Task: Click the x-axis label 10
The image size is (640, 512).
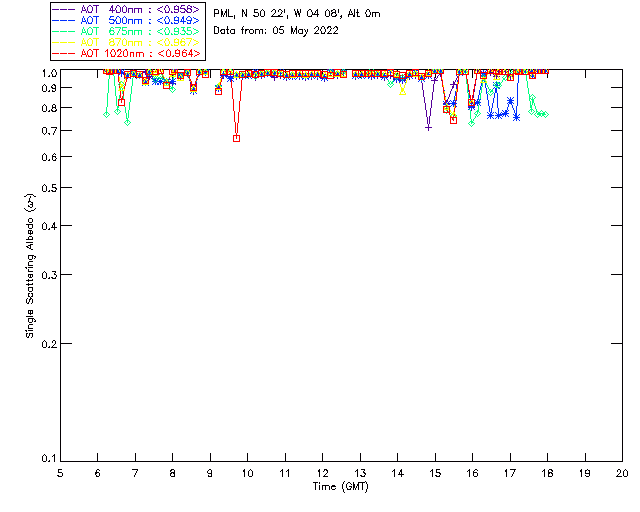Action: [247, 473]
